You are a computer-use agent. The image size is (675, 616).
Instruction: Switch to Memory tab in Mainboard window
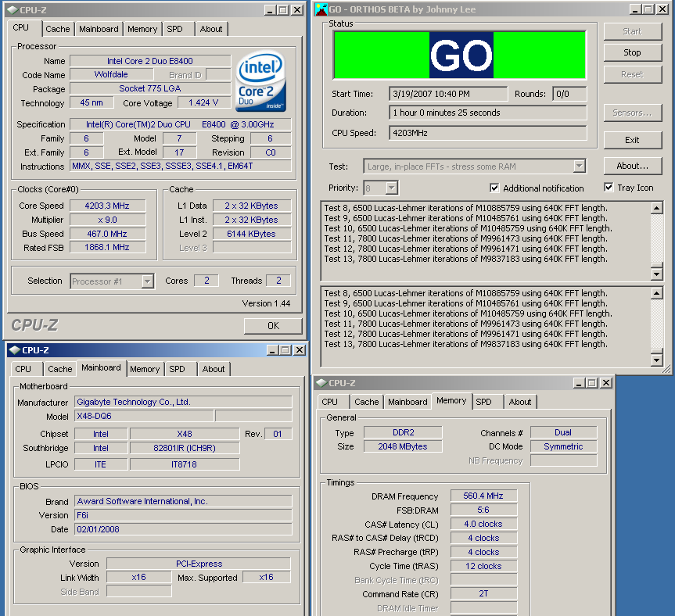145,369
